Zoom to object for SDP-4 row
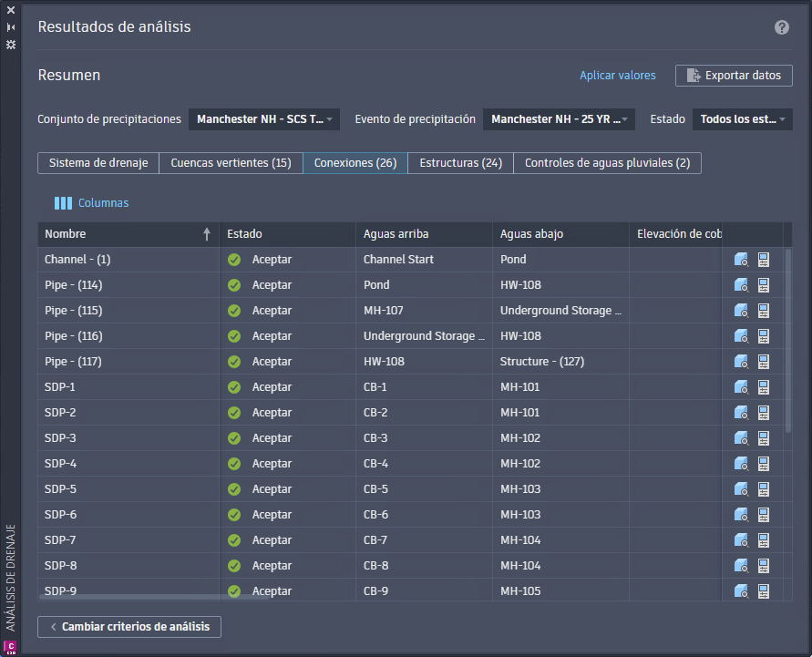 click(741, 464)
